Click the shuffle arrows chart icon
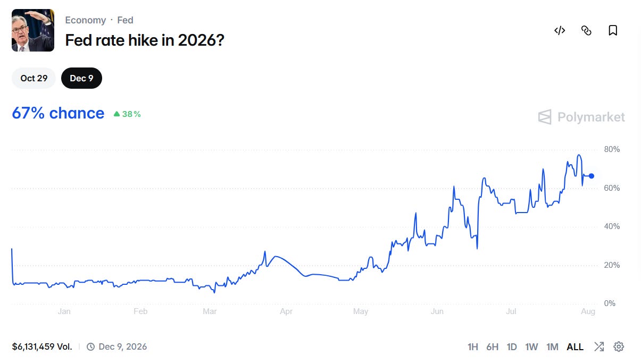This screenshot has height=364, width=641. point(599,346)
